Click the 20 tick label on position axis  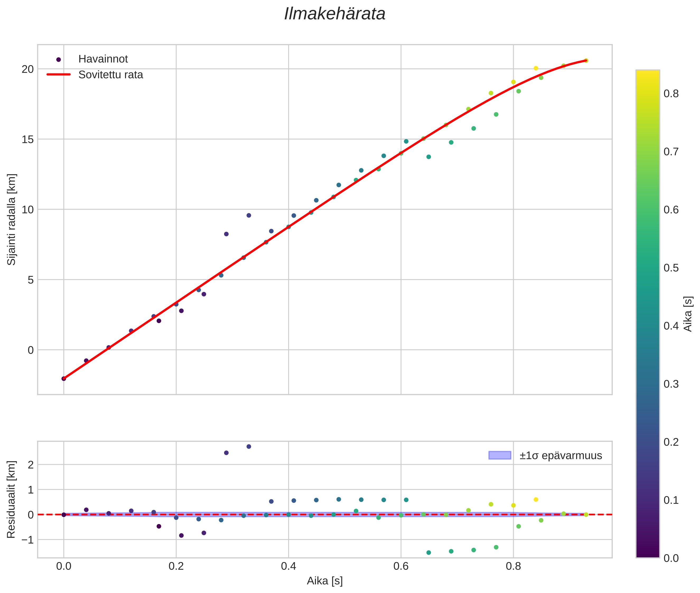(x=28, y=69)
